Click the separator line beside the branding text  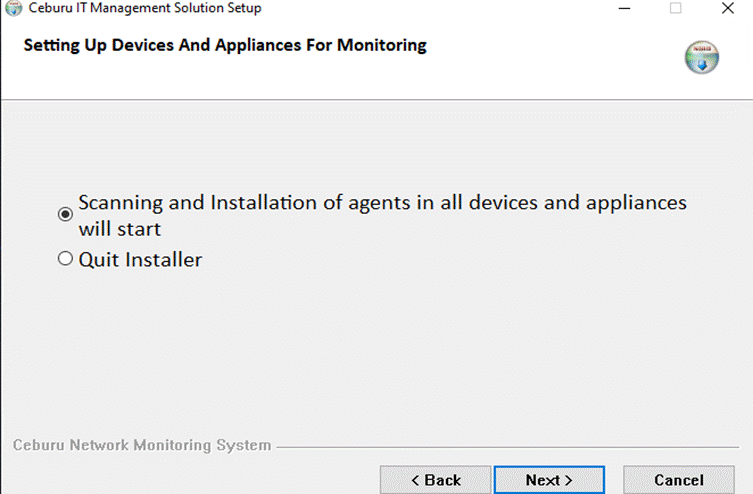tap(508, 447)
